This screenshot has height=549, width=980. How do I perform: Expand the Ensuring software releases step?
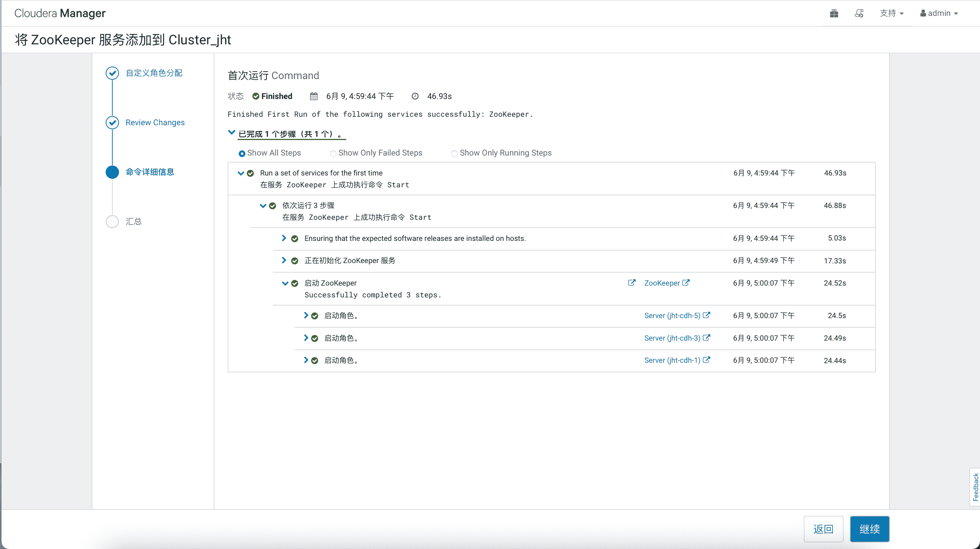[284, 238]
